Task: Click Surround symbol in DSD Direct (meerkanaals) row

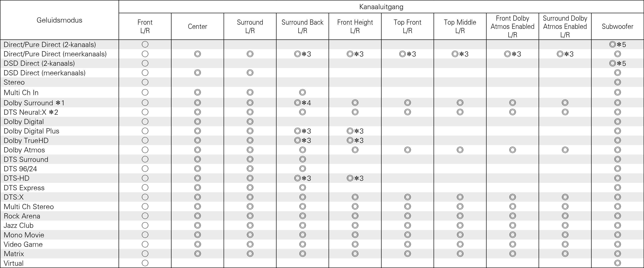Action: pyautogui.click(x=250, y=73)
